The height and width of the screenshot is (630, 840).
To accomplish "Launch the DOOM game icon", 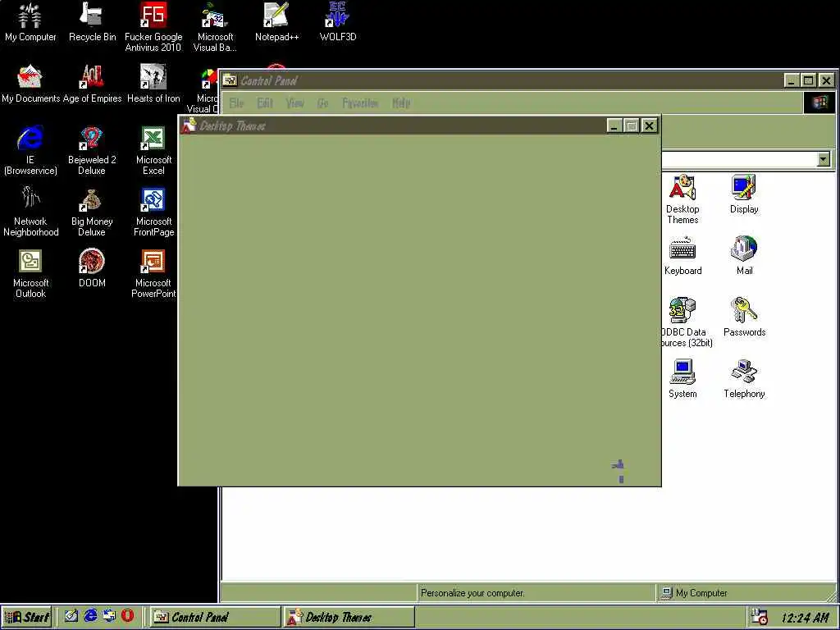I will pos(92,268).
